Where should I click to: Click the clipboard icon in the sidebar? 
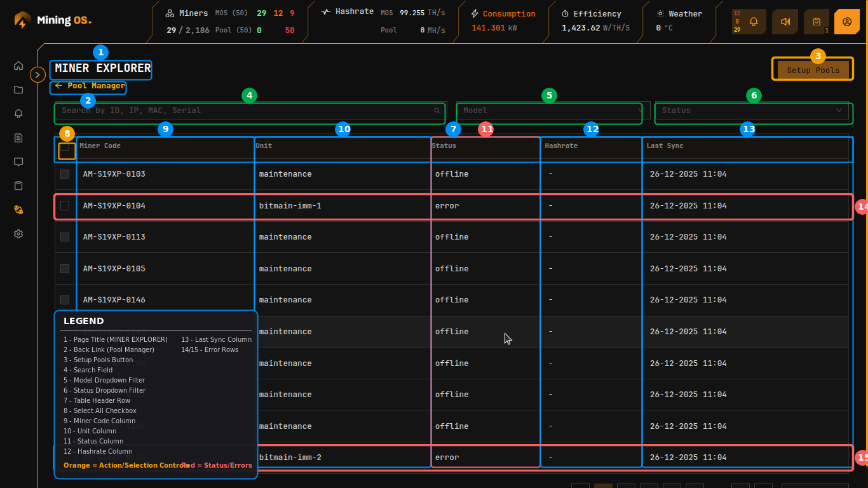tap(18, 186)
